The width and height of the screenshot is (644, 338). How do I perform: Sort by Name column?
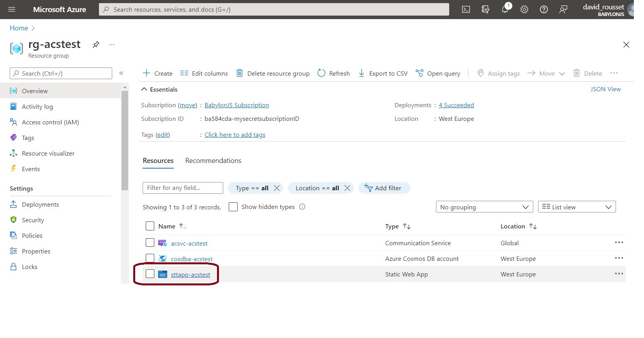pos(172,227)
